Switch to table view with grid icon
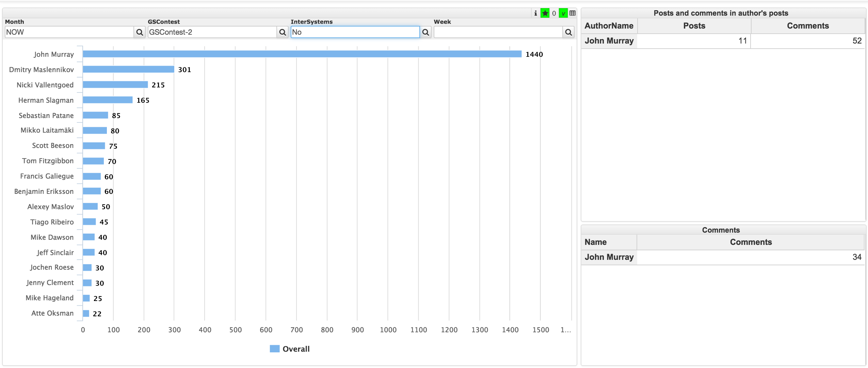 tap(573, 13)
